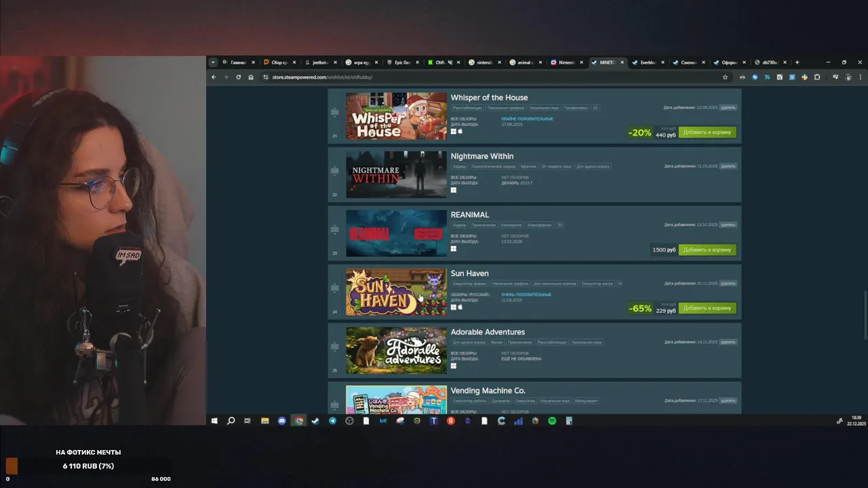The height and width of the screenshot is (488, 868).
Task: Remove Nightmare Within from wishlist
Action: coord(728,166)
